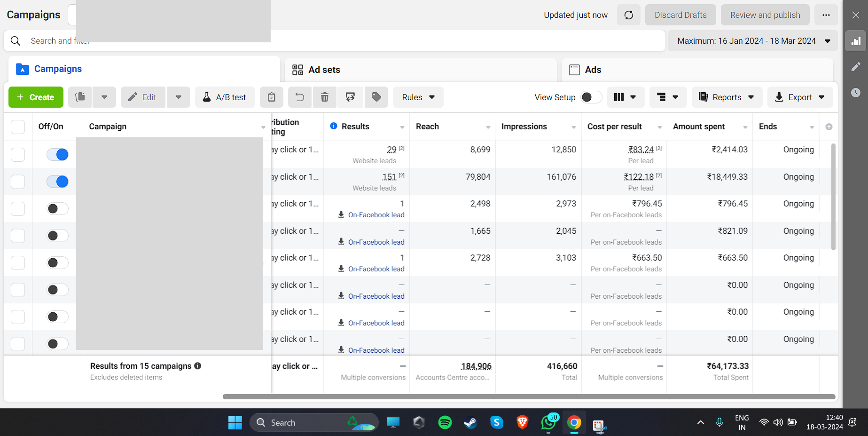Click the refresh icon beside Updated just now

pyautogui.click(x=628, y=15)
